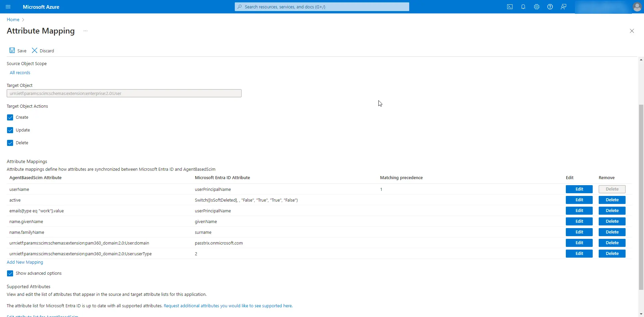Edit the pam360 User:userType mapping
The height and width of the screenshot is (317, 644).
pos(579,254)
